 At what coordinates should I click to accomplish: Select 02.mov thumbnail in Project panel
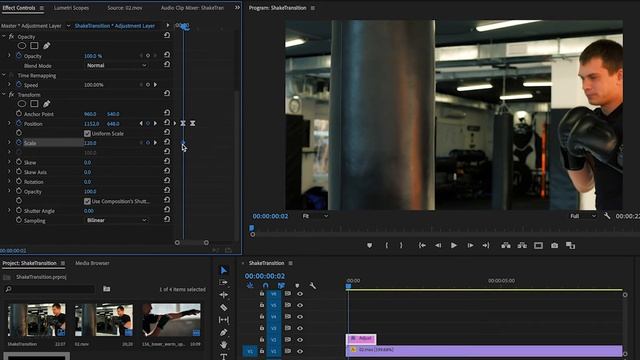[x=104, y=320]
